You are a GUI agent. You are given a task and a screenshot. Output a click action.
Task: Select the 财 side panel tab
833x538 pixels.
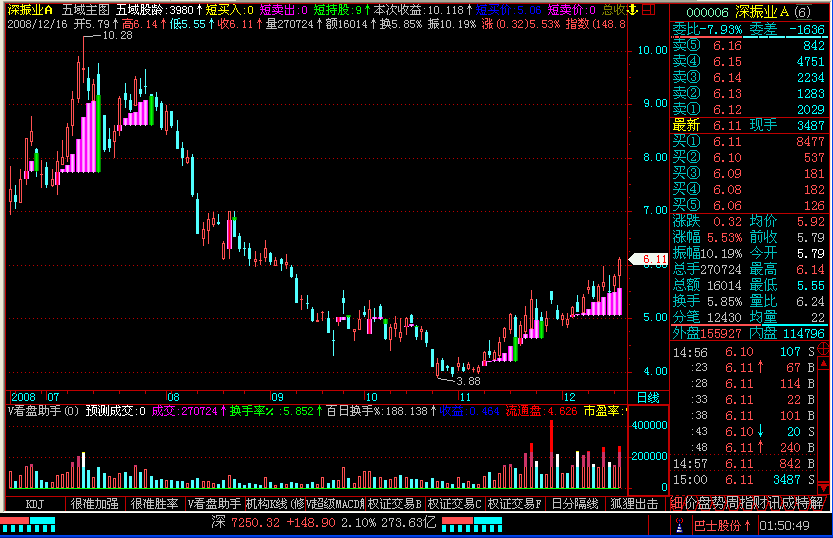click(761, 502)
